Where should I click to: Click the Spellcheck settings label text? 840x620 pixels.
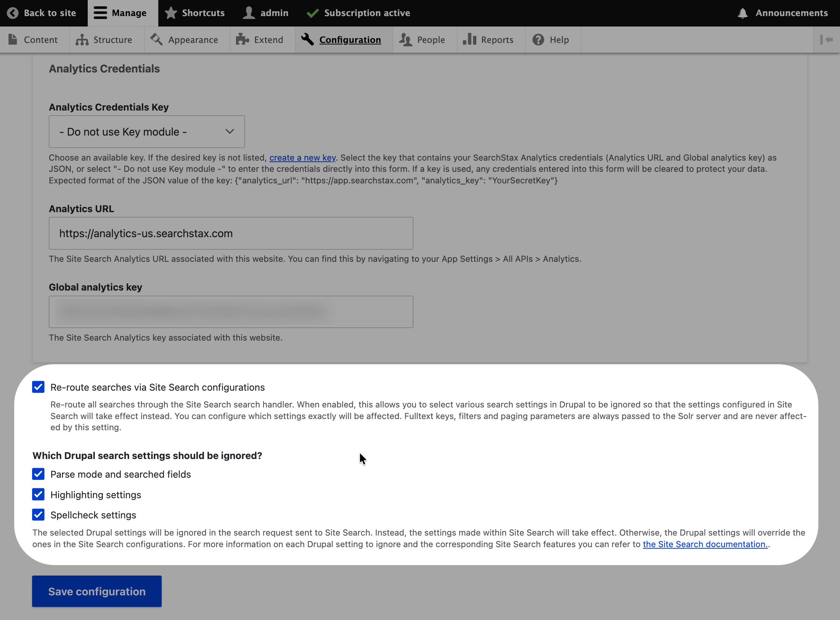pyautogui.click(x=93, y=515)
